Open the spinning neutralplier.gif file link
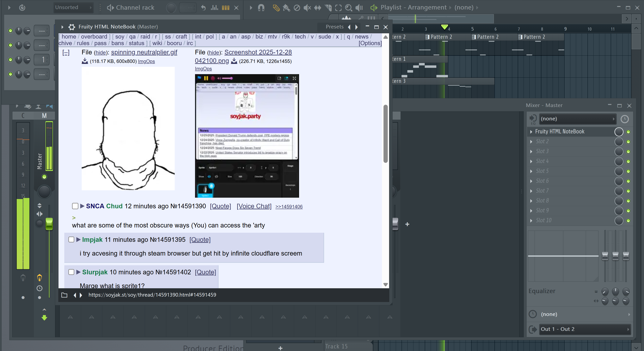 point(144,52)
